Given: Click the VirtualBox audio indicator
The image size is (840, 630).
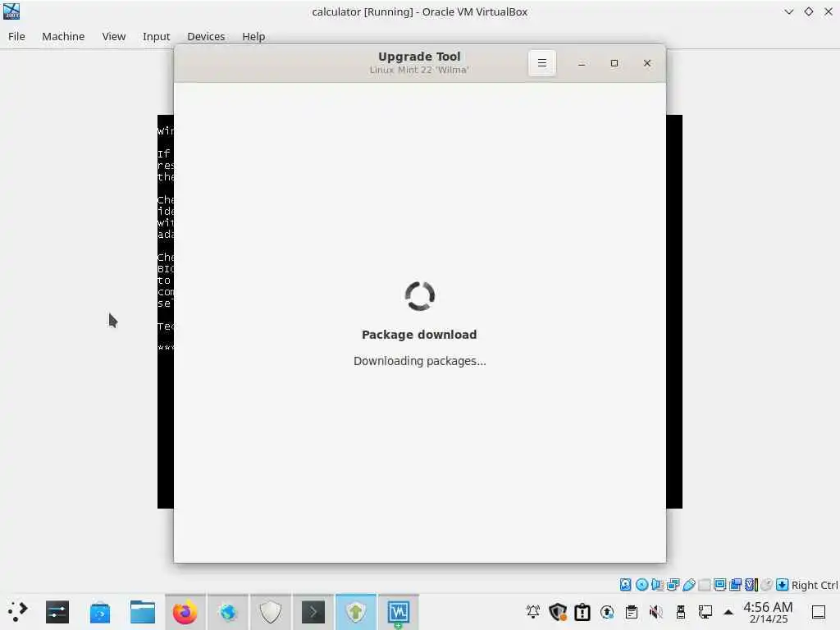Looking at the screenshot, I should (x=657, y=584).
